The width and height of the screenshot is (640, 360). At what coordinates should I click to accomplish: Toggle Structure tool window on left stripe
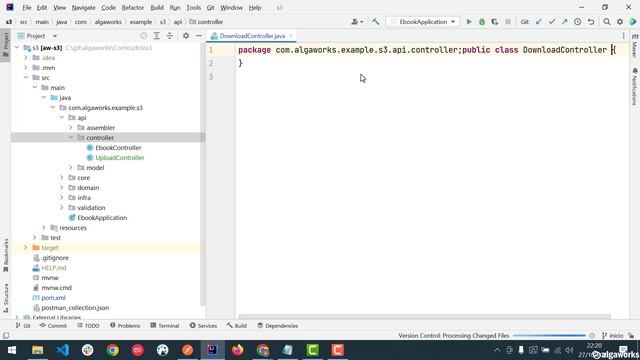tap(6, 298)
